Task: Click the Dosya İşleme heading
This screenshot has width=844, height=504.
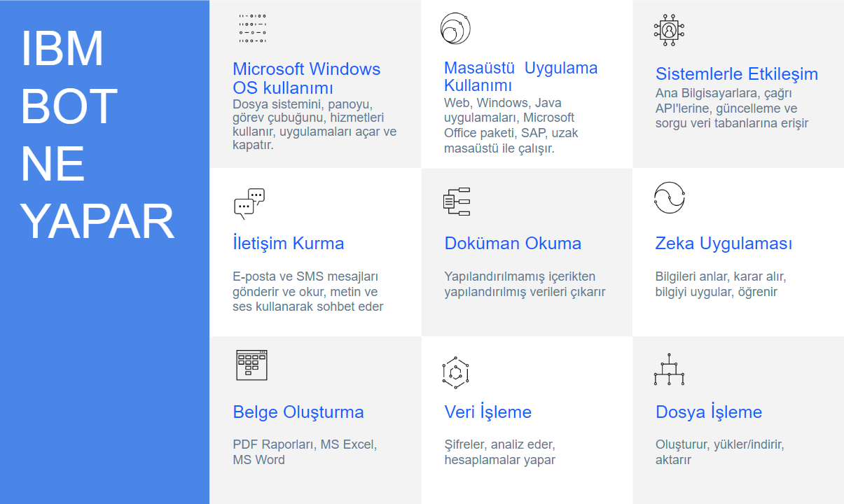Action: [x=708, y=412]
